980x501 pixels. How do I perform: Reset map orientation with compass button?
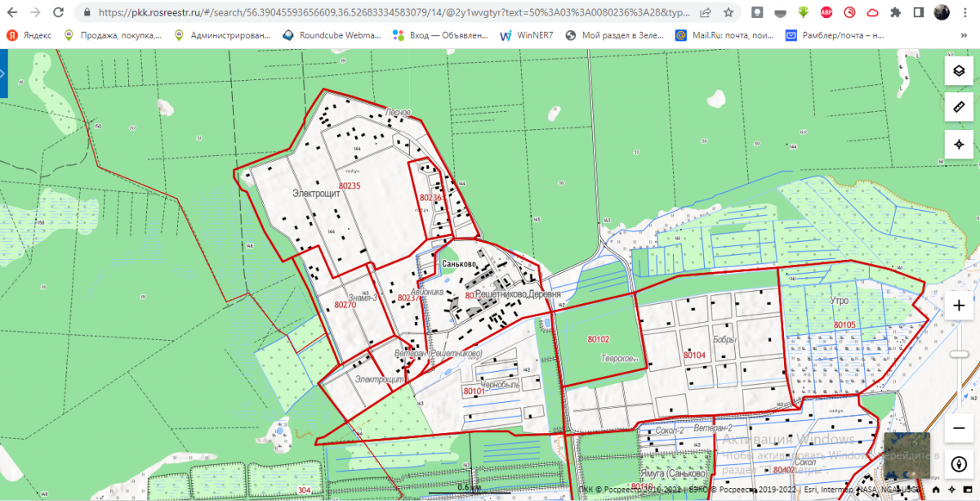[x=959, y=464]
